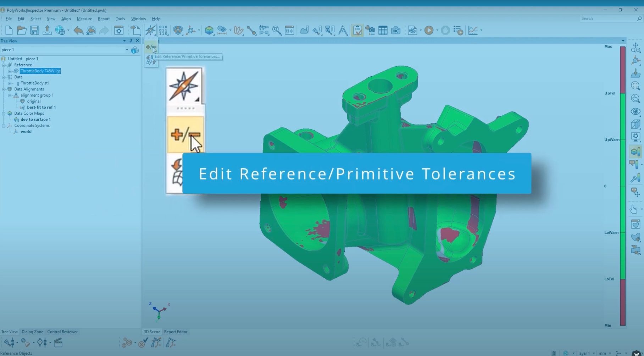Open the piece 1 dropdown in Tree View
Image resolution: width=644 pixels, height=356 pixels.
127,50
